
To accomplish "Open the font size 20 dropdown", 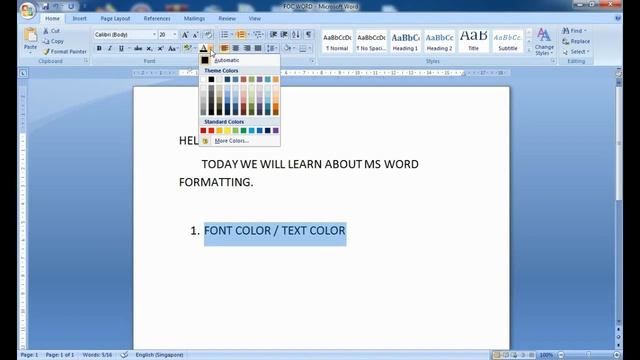I will click(x=175, y=35).
